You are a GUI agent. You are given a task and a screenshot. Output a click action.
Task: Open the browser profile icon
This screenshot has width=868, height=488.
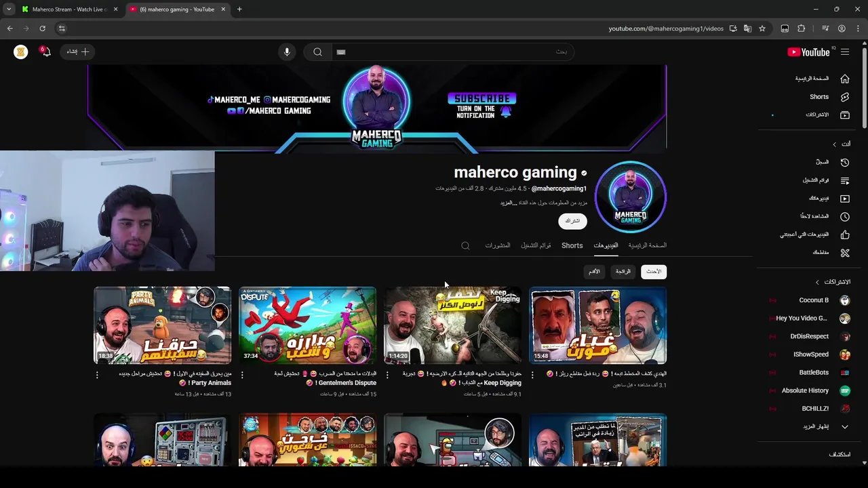[842, 28]
